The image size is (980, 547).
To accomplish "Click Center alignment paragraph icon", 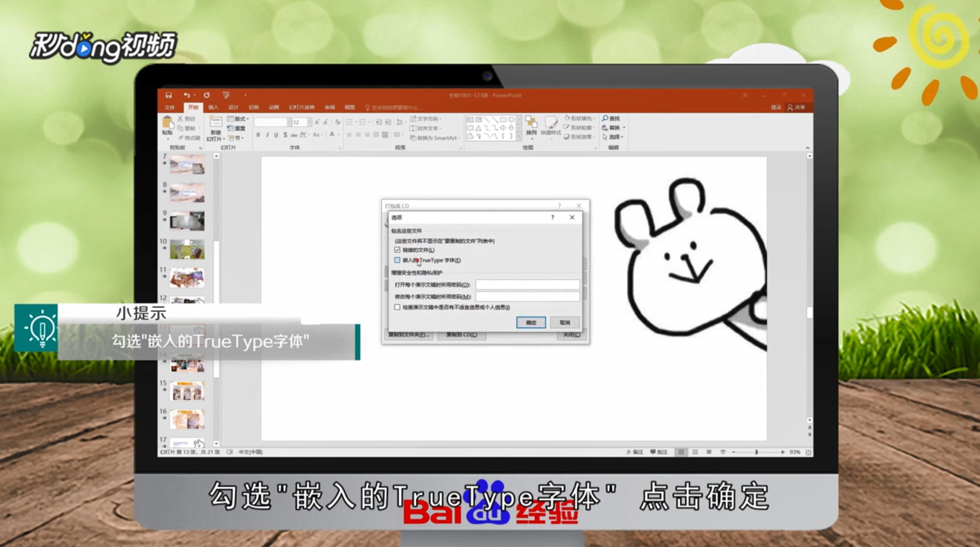I will pyautogui.click(x=358, y=135).
